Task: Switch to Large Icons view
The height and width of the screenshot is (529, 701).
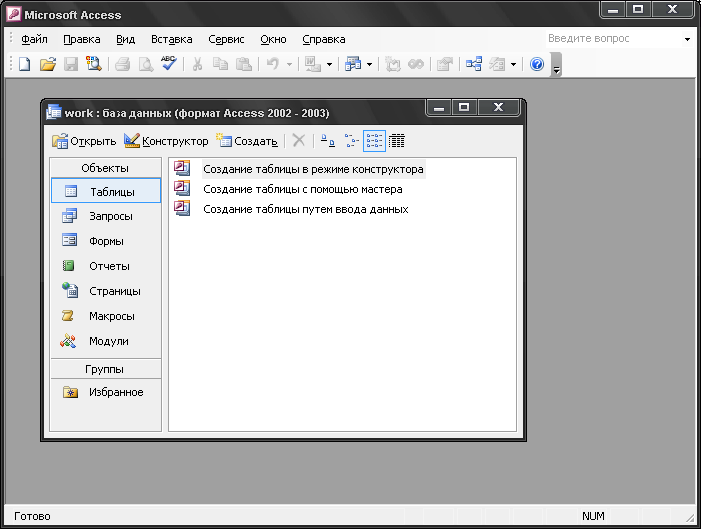Action: click(x=328, y=141)
